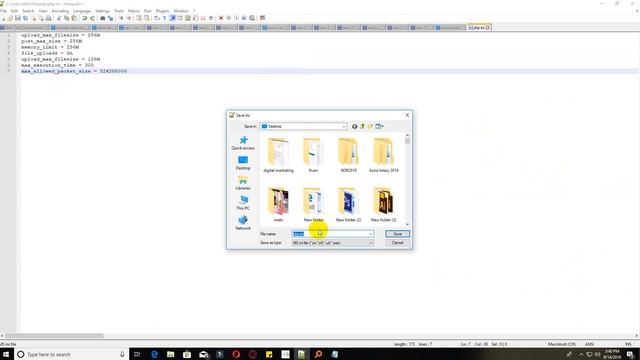The width and height of the screenshot is (640, 360).
Task: Select the New folder (3) folder
Action: click(383, 205)
